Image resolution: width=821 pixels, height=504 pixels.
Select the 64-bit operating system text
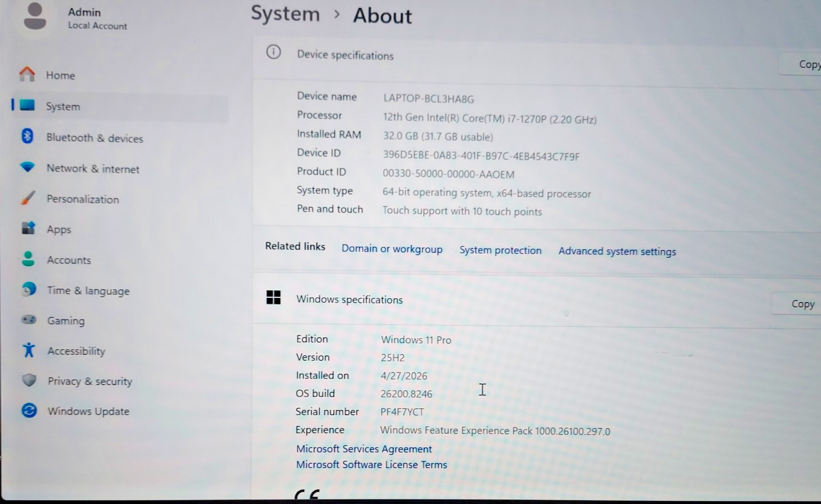[487, 193]
